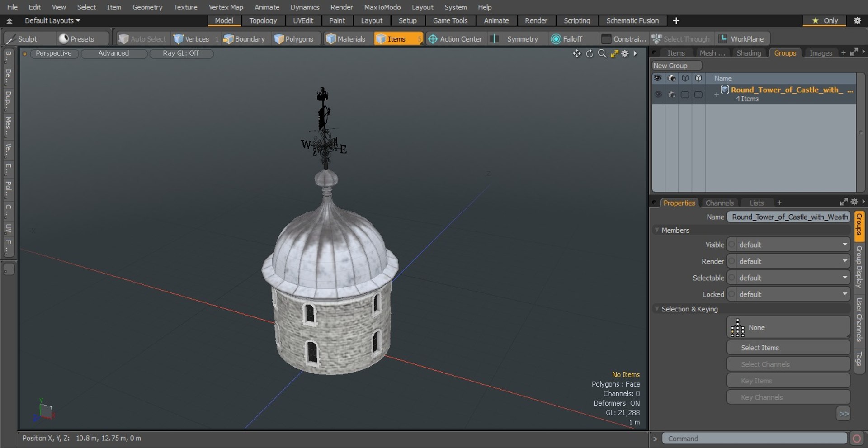Open the WorkPlane options
868x448 pixels.
click(742, 39)
